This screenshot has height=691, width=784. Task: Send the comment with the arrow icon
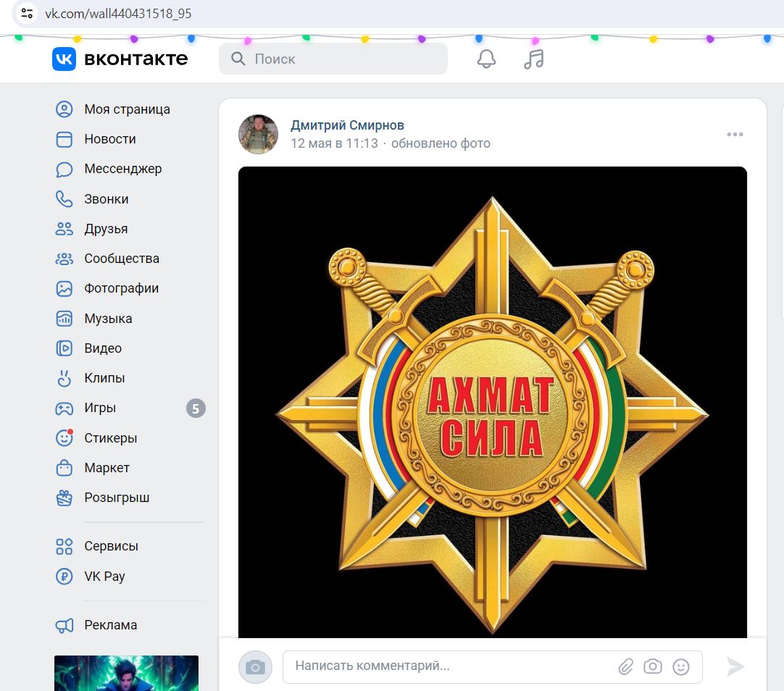735,666
